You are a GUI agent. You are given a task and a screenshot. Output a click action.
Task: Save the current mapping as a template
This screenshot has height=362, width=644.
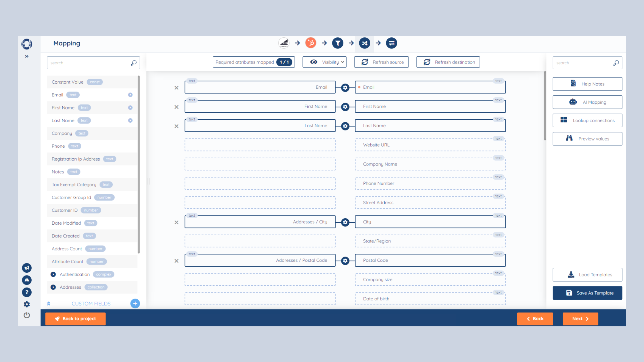[x=587, y=293]
